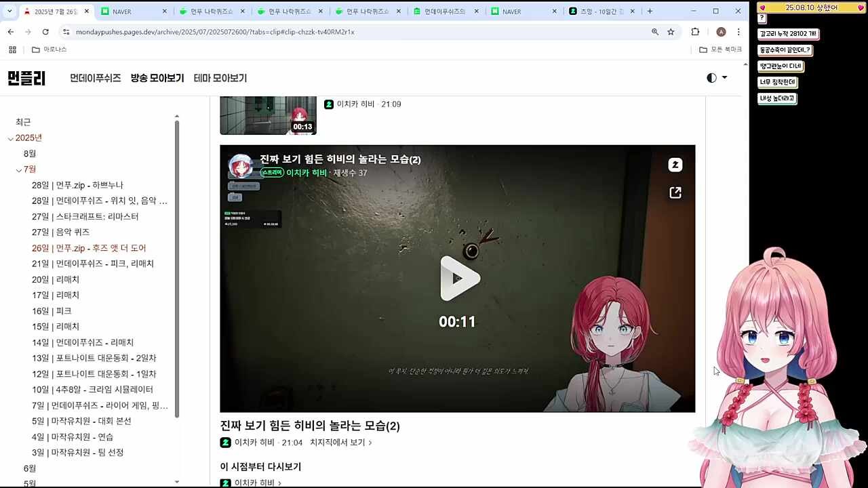The width and height of the screenshot is (868, 488).
Task: Click streamer avatar in video overlay
Action: pyautogui.click(x=241, y=167)
